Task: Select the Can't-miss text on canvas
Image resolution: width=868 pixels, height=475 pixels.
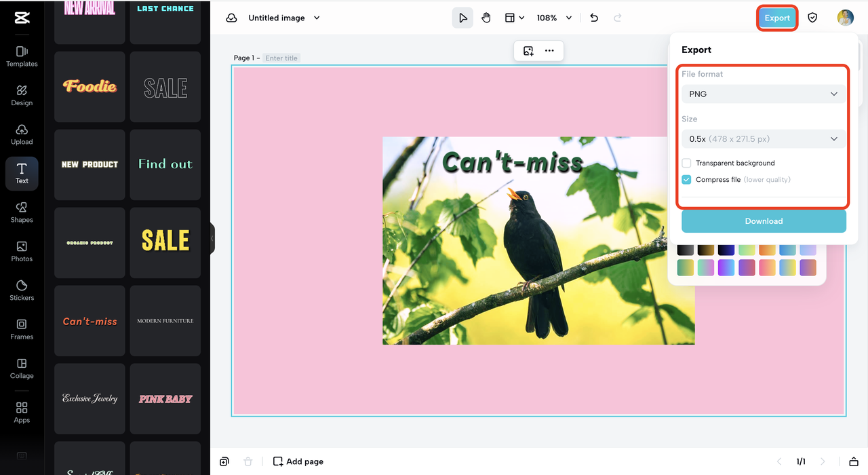Action: click(513, 163)
